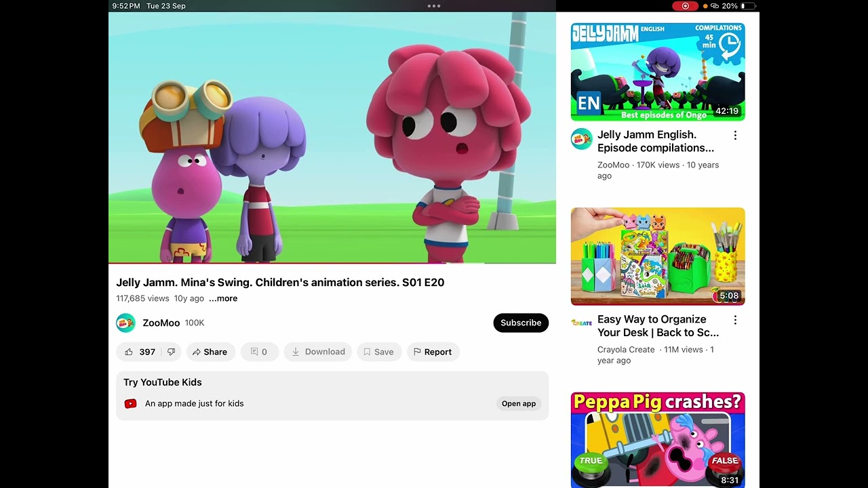
Task: Tap the 9:52 PM clock
Action: click(126, 6)
